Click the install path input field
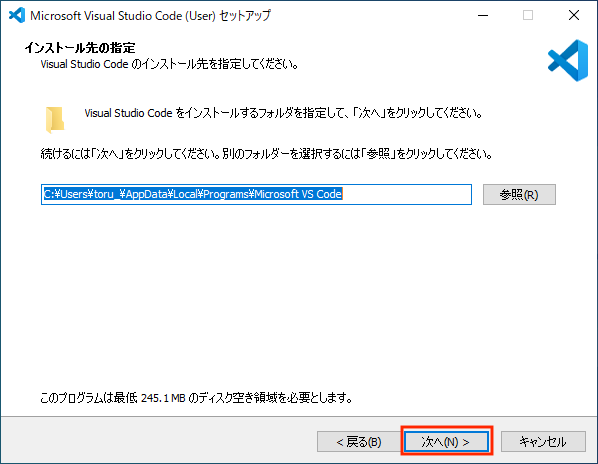 coord(256,194)
